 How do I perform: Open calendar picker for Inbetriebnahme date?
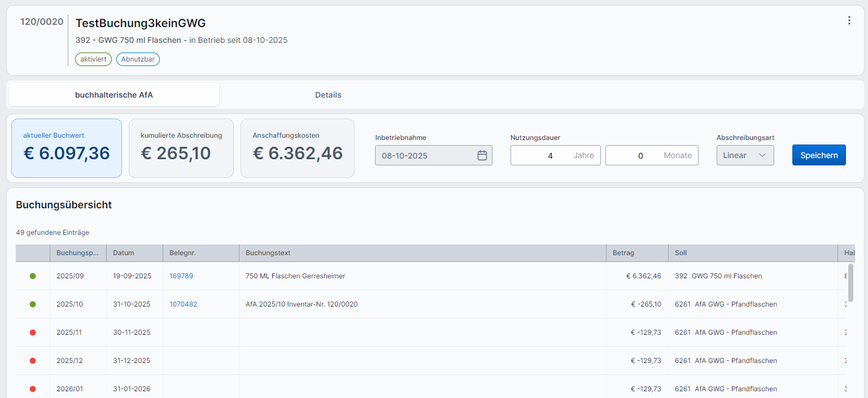[482, 156]
